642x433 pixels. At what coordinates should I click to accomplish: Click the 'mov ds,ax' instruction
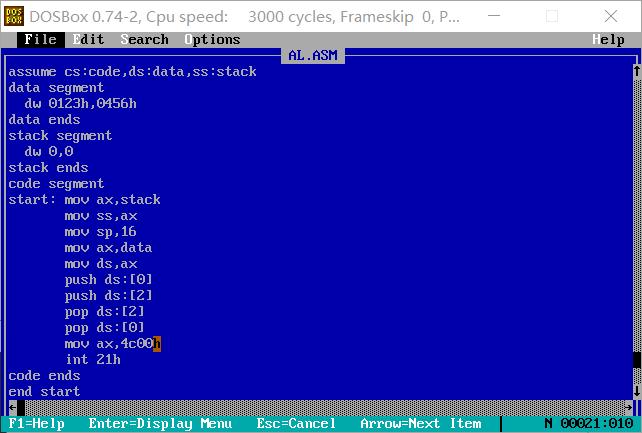tap(101, 264)
